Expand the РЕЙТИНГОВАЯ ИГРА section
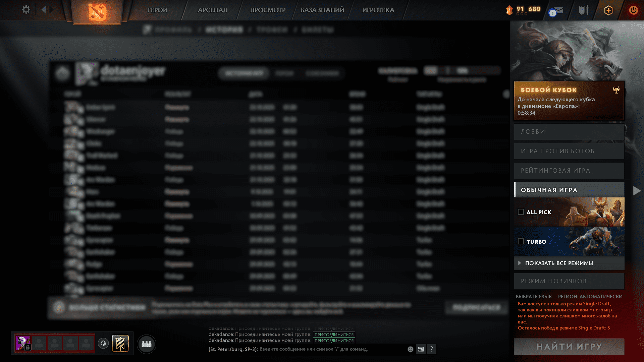This screenshot has height=362, width=644. [569, 171]
